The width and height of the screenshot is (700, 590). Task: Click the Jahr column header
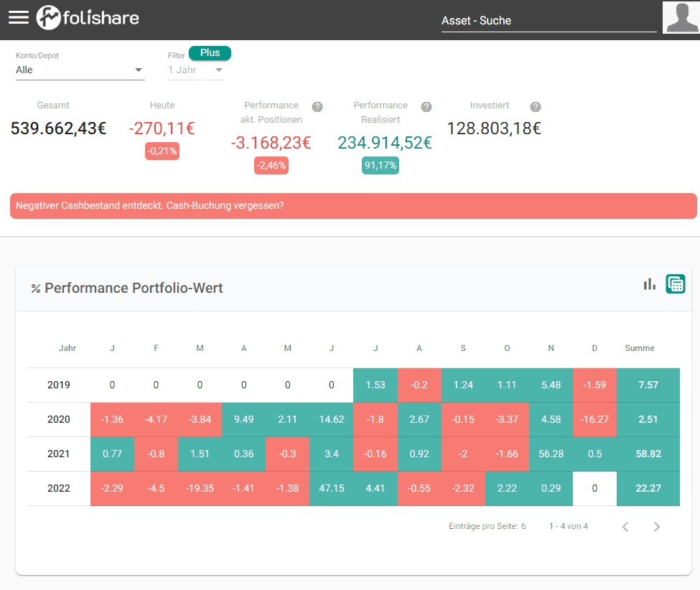(67, 348)
